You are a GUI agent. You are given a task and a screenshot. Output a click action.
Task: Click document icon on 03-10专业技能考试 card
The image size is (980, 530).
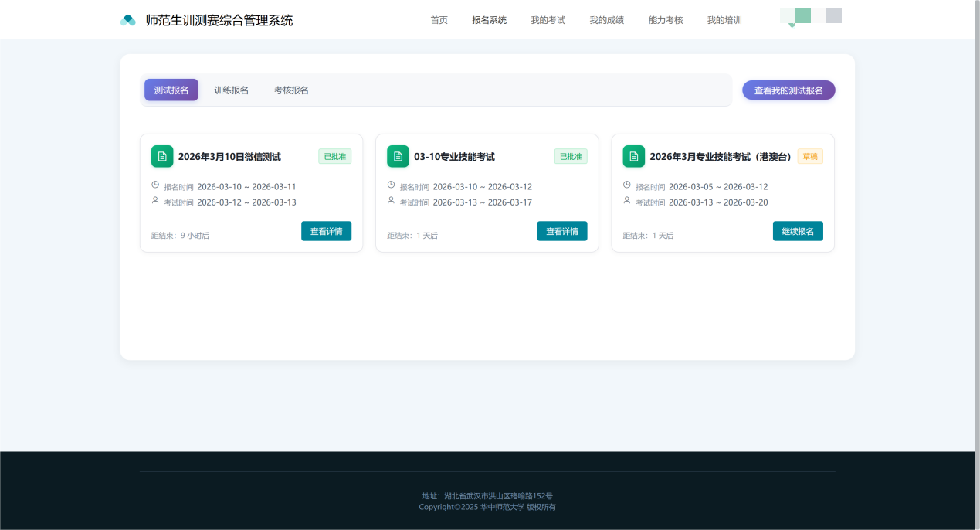[398, 156]
